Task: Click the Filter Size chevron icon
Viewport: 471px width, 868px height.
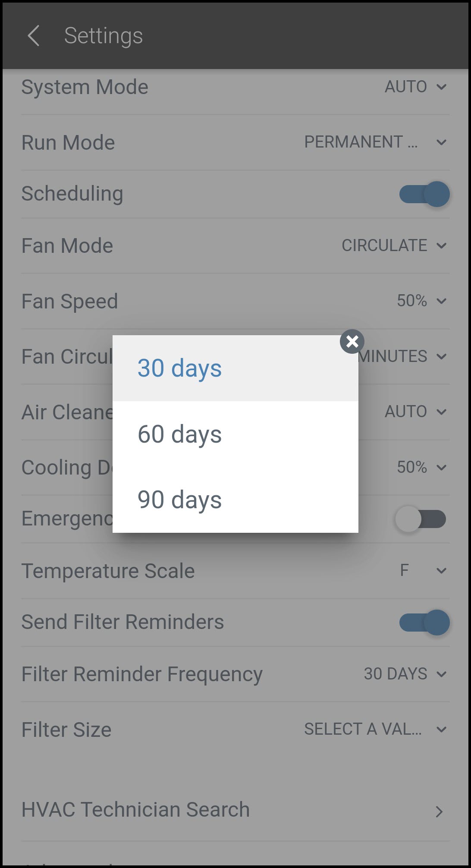Action: point(441,730)
